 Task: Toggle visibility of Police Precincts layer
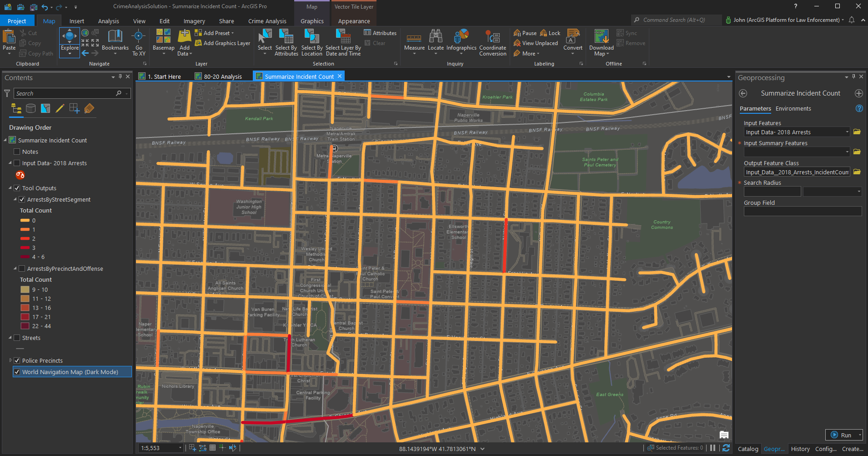(16, 360)
